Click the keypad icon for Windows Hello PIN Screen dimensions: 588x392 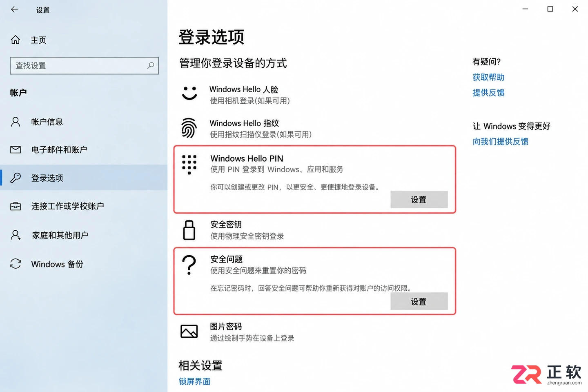coord(189,165)
